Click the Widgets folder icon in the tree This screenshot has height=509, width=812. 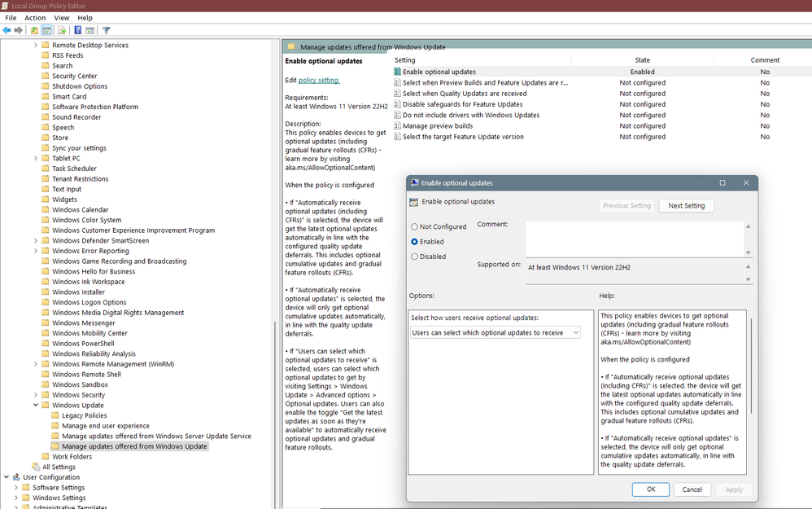point(46,199)
